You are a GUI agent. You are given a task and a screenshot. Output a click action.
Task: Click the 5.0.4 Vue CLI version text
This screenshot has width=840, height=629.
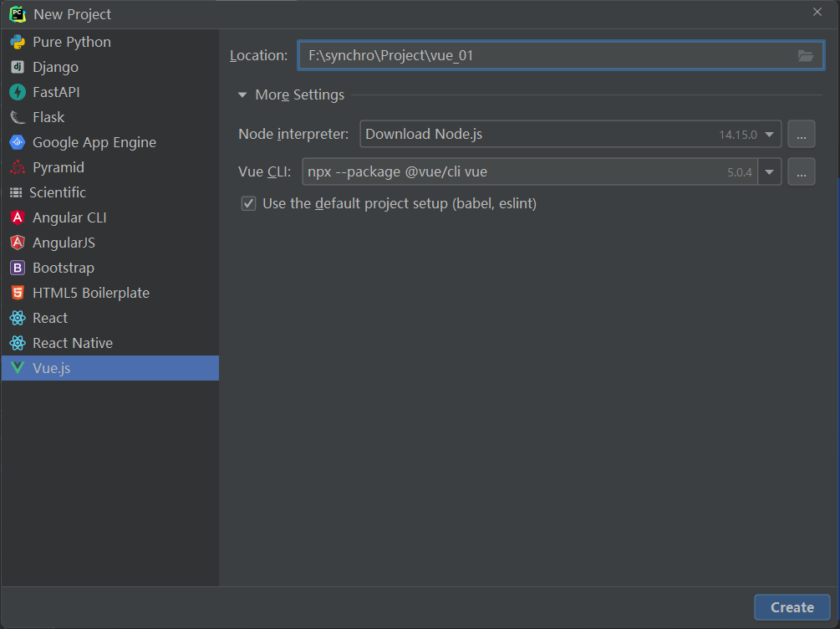click(x=740, y=172)
